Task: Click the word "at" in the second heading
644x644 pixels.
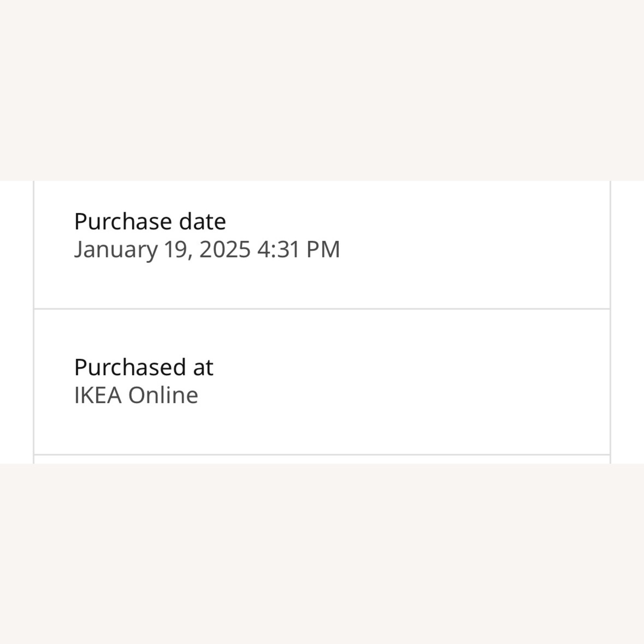Action: pyautogui.click(x=203, y=368)
